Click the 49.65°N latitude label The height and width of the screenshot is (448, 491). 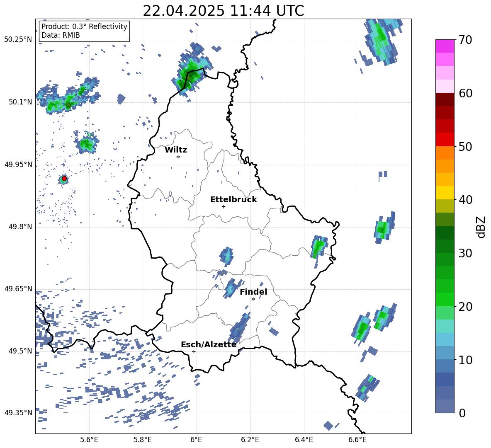[x=18, y=288]
